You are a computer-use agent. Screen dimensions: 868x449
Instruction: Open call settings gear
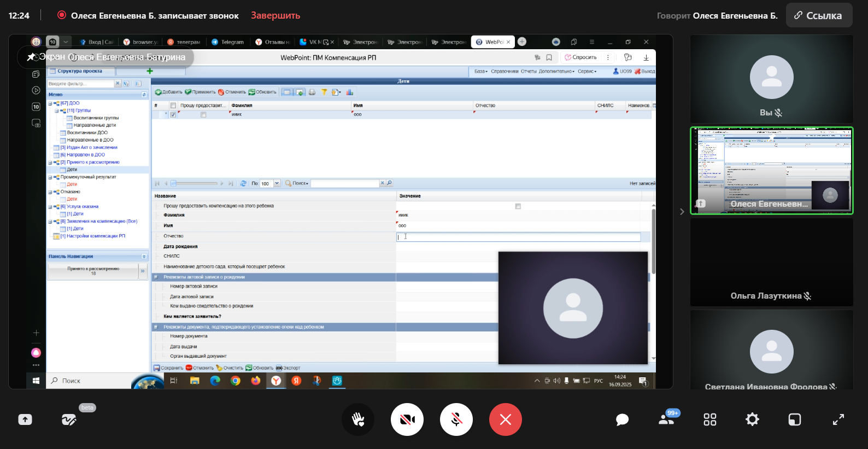(752, 419)
